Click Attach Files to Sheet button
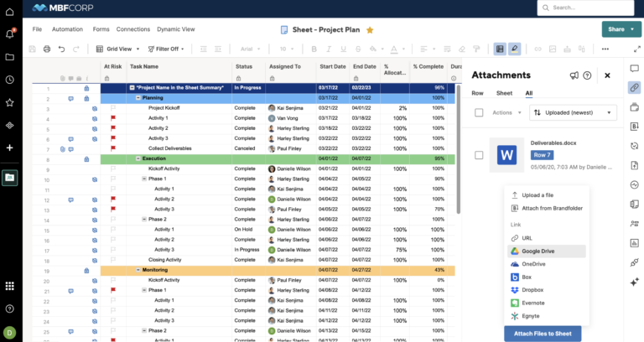 [542, 334]
